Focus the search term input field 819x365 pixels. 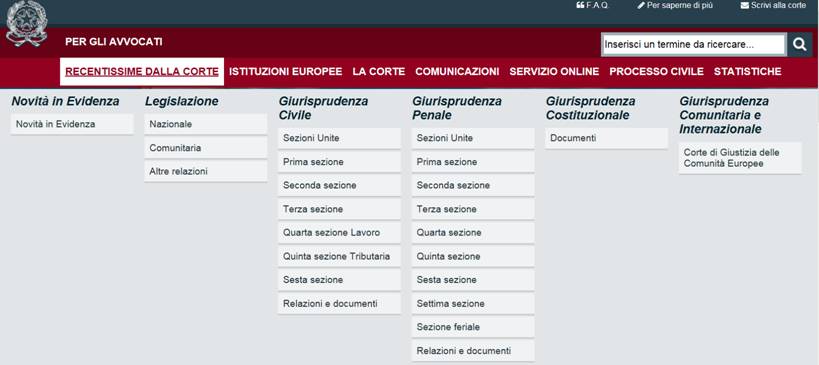click(x=693, y=44)
